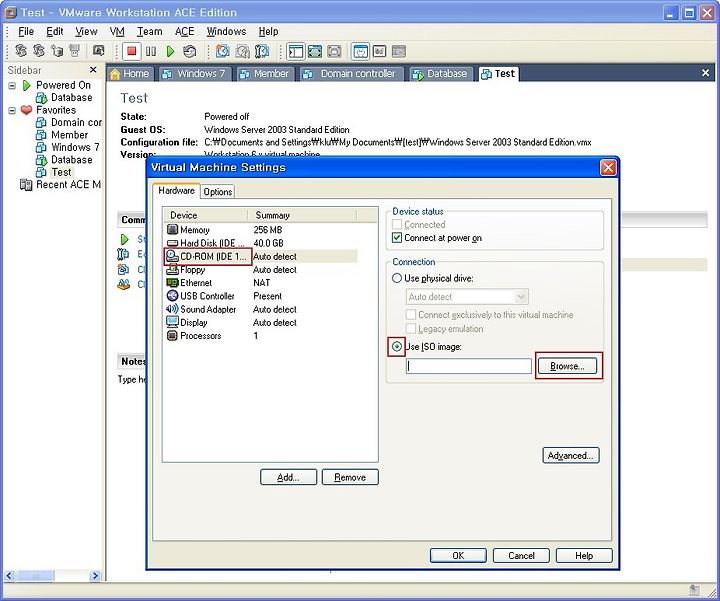The height and width of the screenshot is (601, 720).
Task: Switch to the Domain controller tab
Action: pos(352,74)
